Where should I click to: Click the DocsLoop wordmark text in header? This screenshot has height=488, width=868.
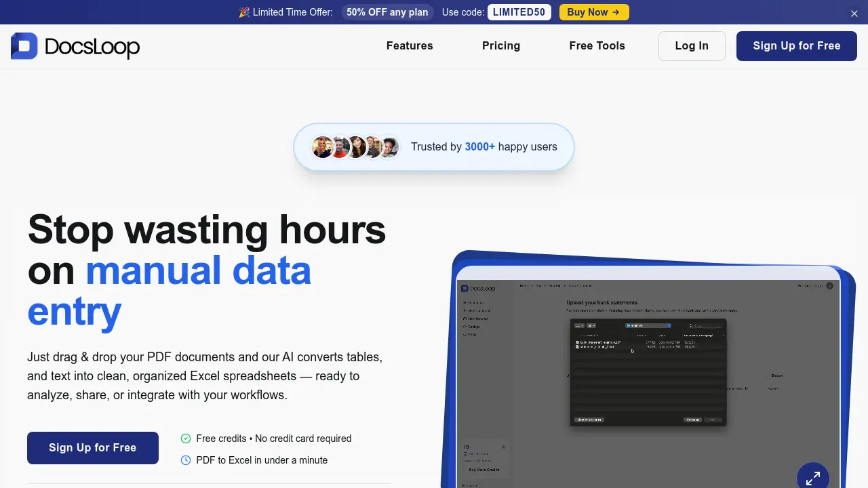[92, 47]
